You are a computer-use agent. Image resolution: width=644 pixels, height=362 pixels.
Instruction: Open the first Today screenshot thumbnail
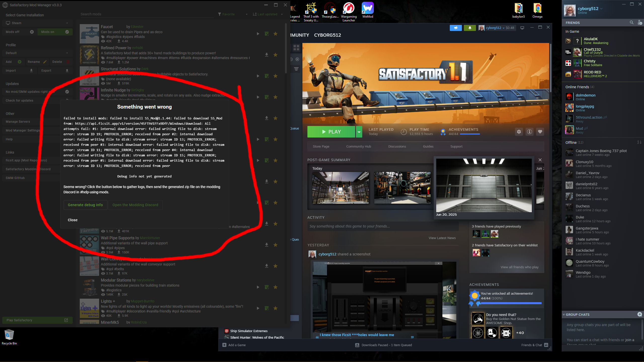(341, 188)
